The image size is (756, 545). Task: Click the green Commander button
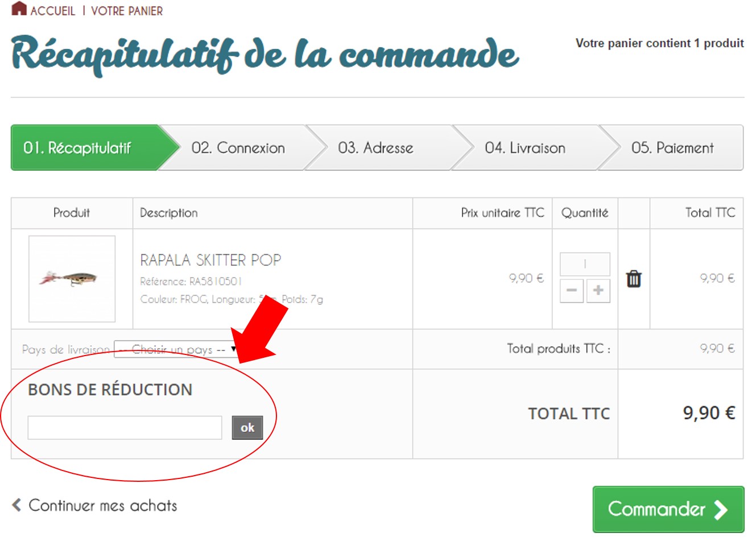(x=668, y=509)
